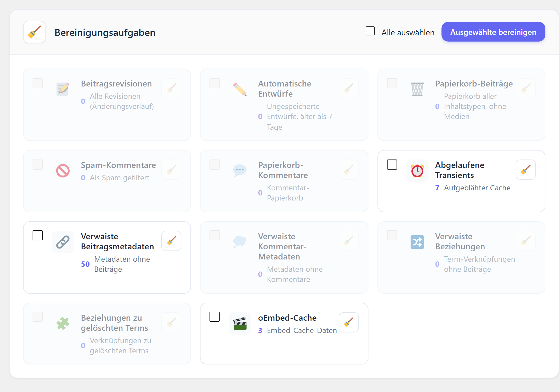Click the Beziehungen zu gelöschten Terms broom button
Viewport: 560px width, 392px height.
(171, 322)
